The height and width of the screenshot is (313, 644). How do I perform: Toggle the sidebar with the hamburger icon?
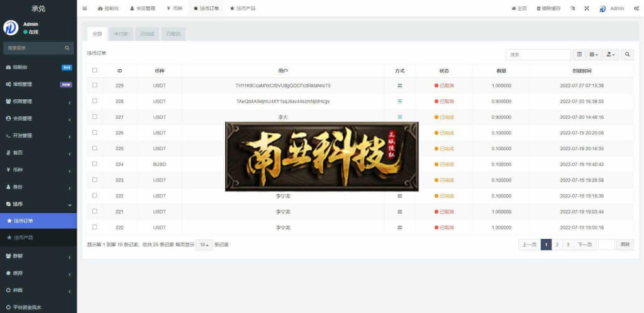click(85, 8)
